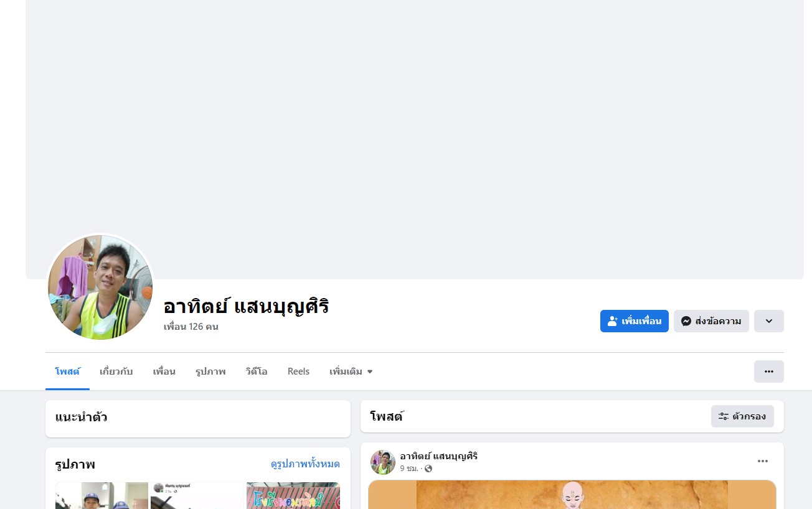Open the first photo thumbnail under รูปภาพ
The height and width of the screenshot is (509, 812).
tap(101, 495)
